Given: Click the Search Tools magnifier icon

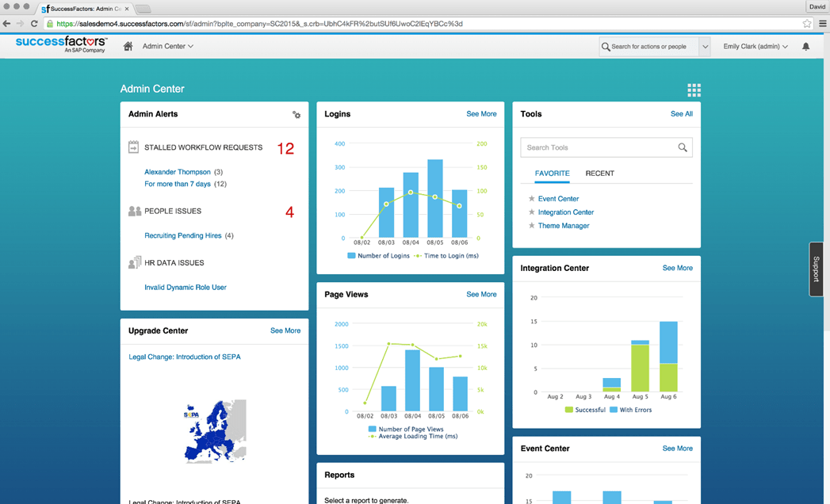Looking at the screenshot, I should [682, 147].
